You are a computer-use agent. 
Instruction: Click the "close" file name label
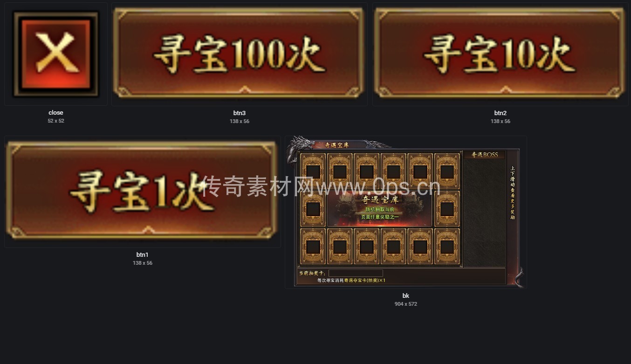pos(56,113)
